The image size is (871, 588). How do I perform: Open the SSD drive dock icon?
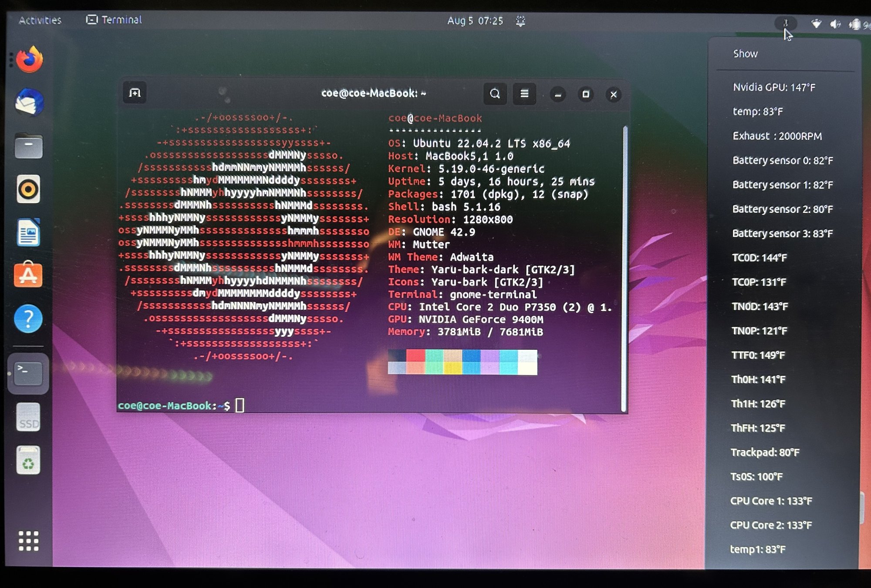coord(28,417)
